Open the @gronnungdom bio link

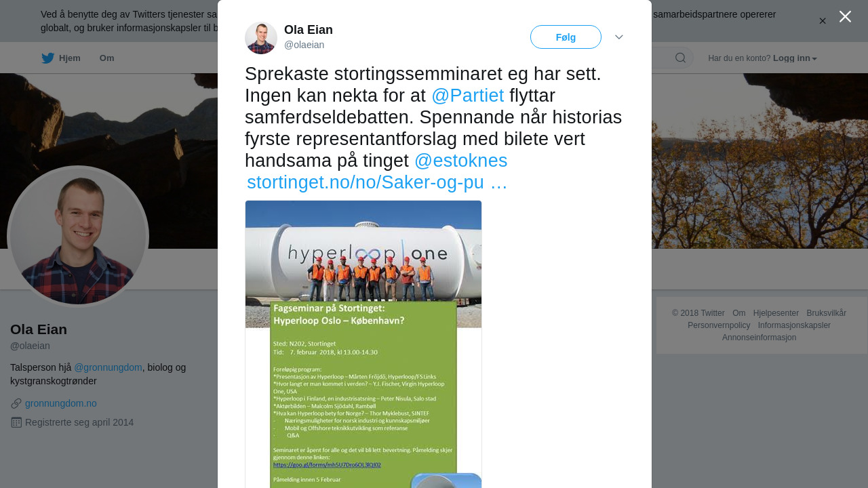108,367
